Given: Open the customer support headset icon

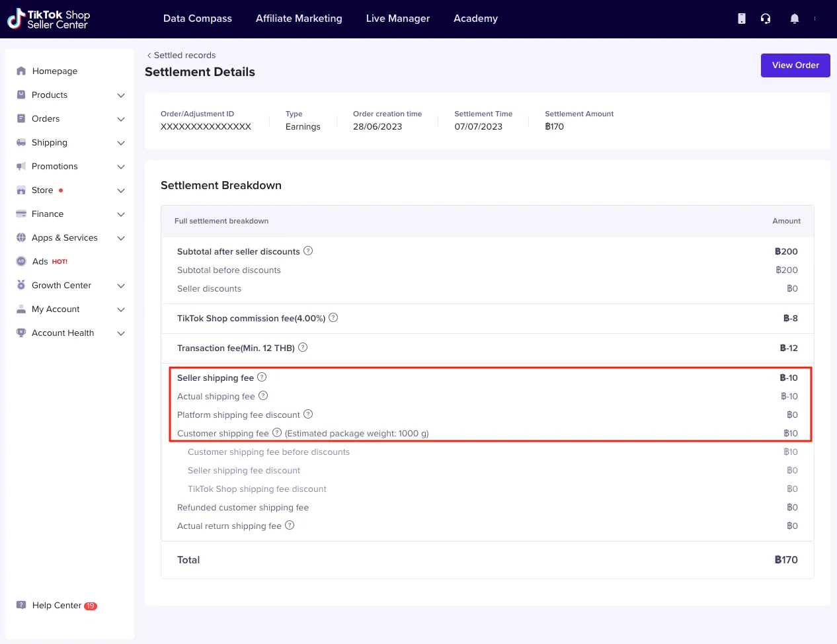Looking at the screenshot, I should click(766, 19).
